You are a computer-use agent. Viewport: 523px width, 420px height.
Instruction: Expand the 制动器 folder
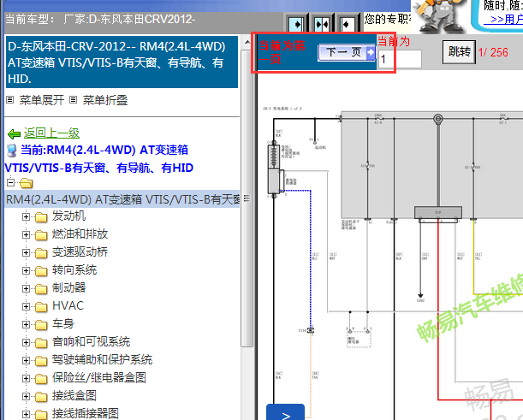tap(26, 288)
